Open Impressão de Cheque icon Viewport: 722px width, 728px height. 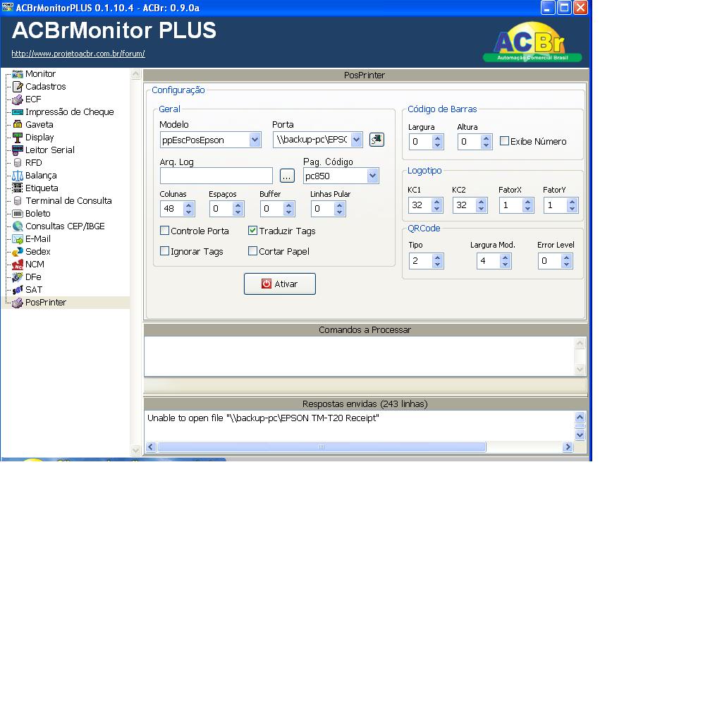pos(18,112)
